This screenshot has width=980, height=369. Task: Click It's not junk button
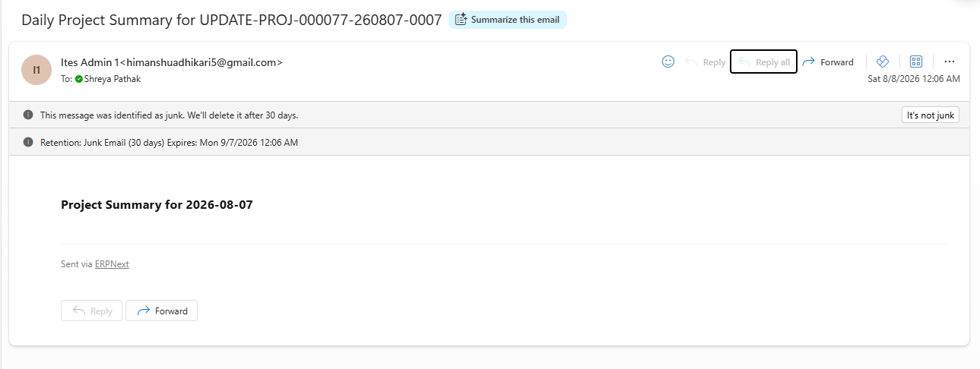(930, 115)
